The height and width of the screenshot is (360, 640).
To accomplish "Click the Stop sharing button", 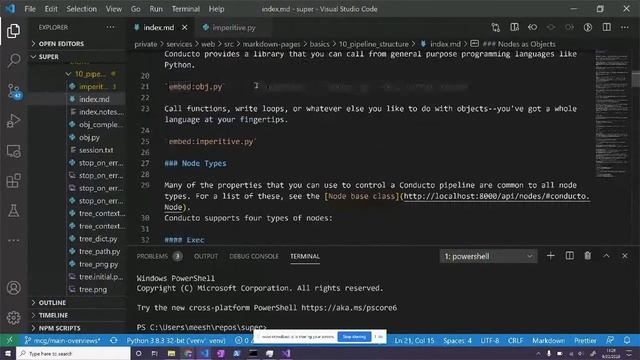I will pyautogui.click(x=354, y=337).
